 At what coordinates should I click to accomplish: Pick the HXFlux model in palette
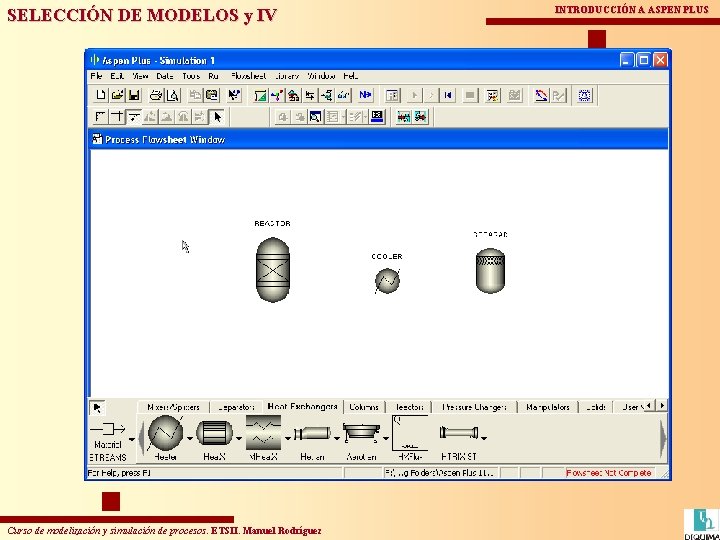coord(410,433)
